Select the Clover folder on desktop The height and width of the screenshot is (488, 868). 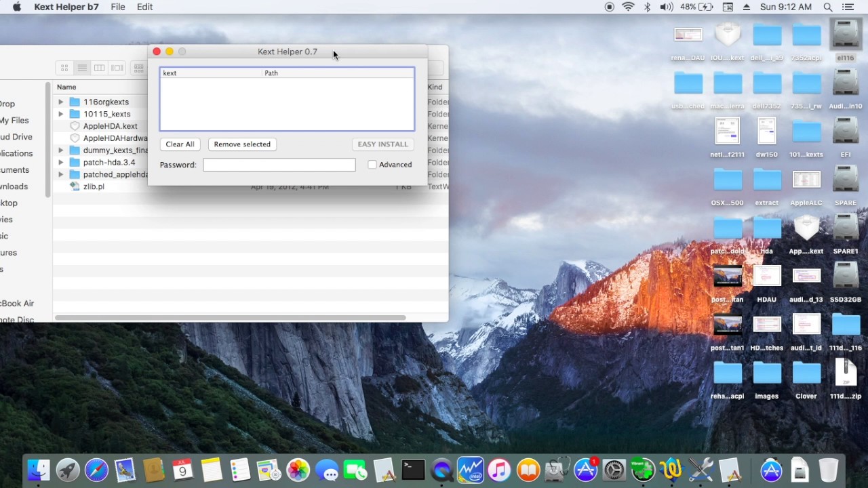(806, 378)
